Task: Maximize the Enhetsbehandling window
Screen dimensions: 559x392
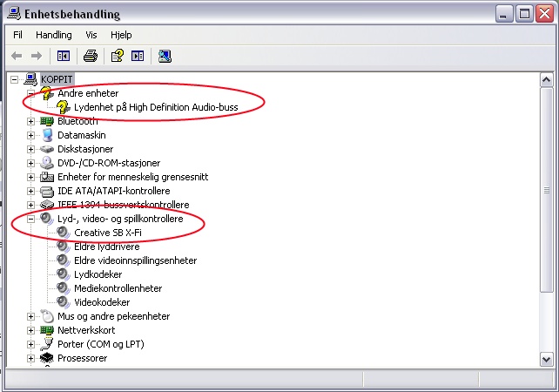Action: (x=524, y=14)
